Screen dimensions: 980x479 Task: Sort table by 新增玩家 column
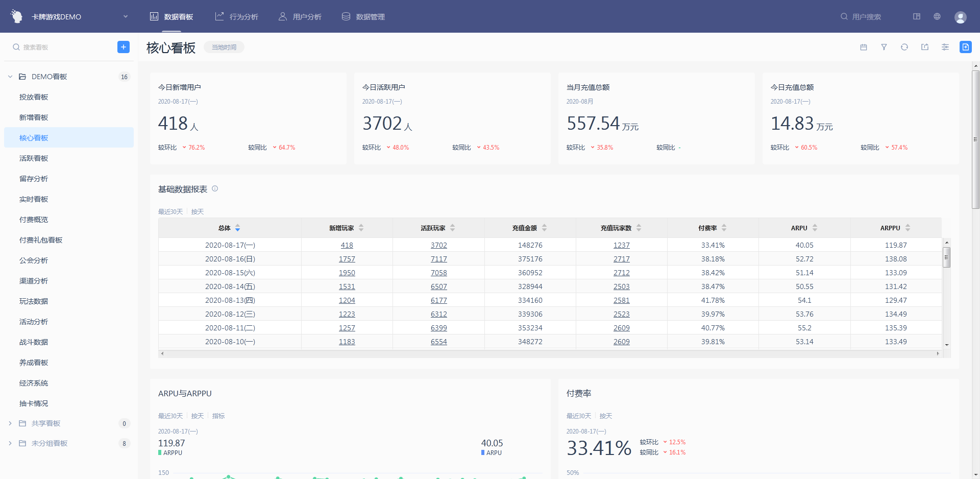[361, 228]
